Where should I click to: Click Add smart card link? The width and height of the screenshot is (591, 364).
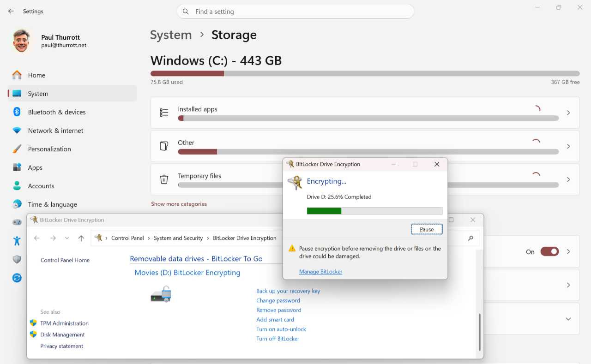275,320
